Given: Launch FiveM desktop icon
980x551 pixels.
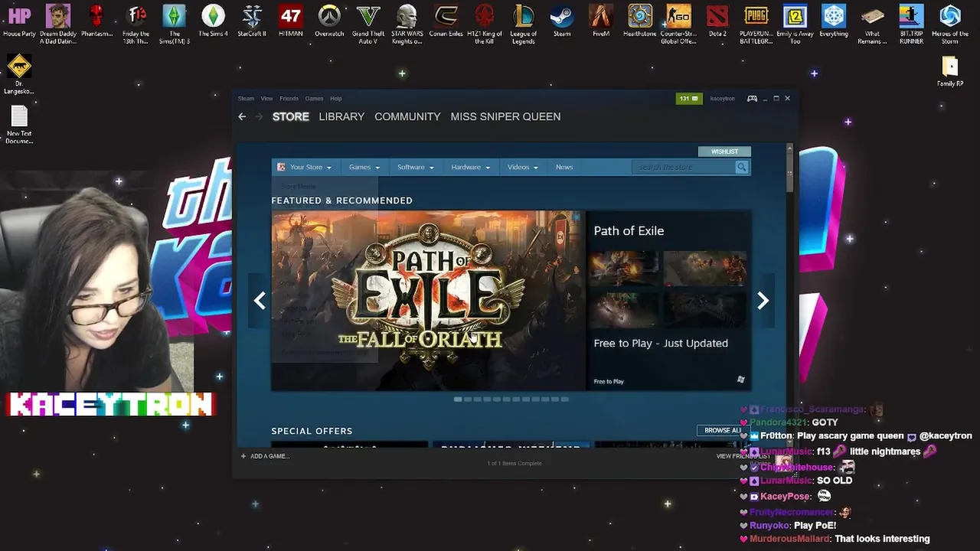Looking at the screenshot, I should pos(601,22).
